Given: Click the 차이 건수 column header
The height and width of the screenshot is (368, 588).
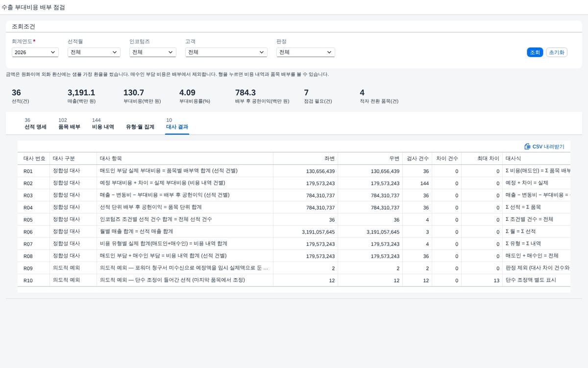Looking at the screenshot, I should [x=447, y=158].
